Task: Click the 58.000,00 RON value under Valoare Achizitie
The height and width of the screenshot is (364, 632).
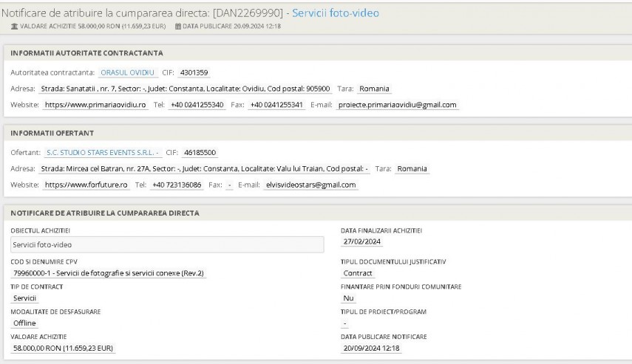Action: [63, 348]
